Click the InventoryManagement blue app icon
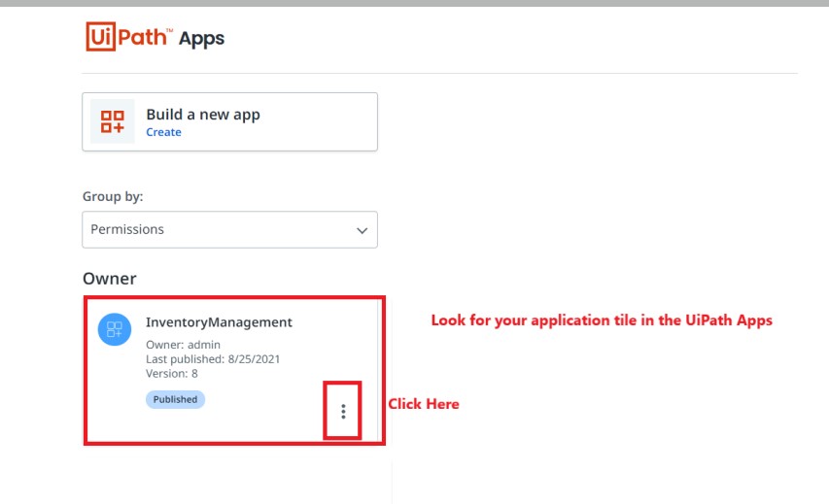Viewport: 829px width, 504px height. (115, 329)
